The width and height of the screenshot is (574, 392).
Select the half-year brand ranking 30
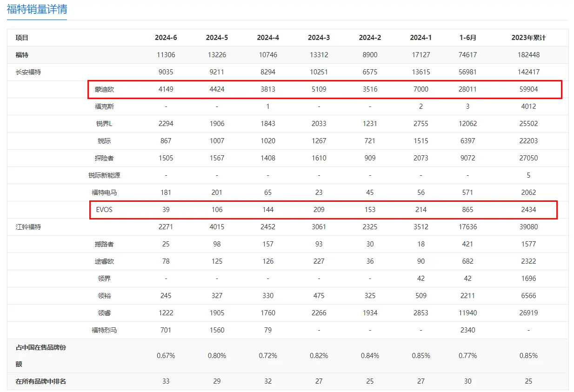(467, 381)
